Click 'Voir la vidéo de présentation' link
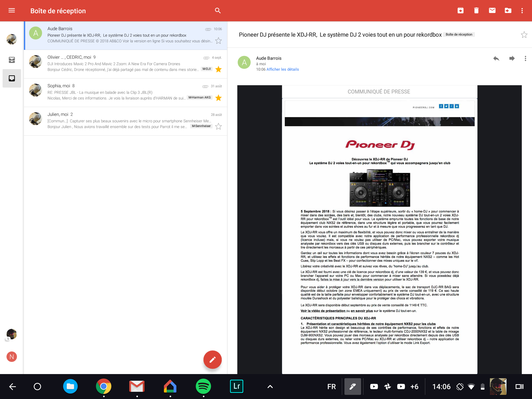This screenshot has width=532, height=399. pos(323,311)
